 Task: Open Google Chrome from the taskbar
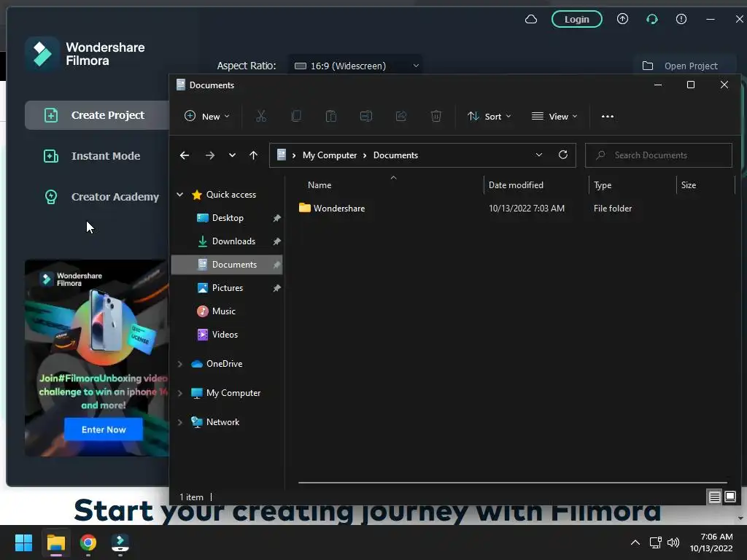[88, 542]
